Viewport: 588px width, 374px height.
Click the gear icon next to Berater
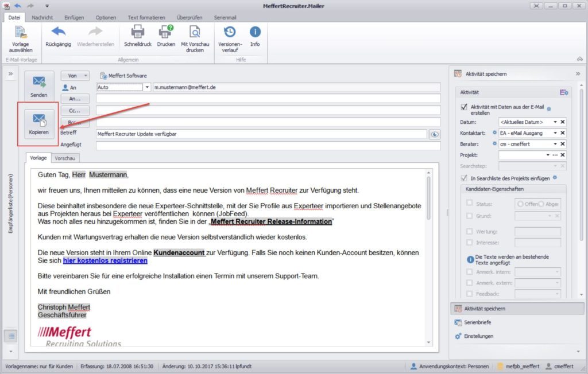click(x=494, y=143)
